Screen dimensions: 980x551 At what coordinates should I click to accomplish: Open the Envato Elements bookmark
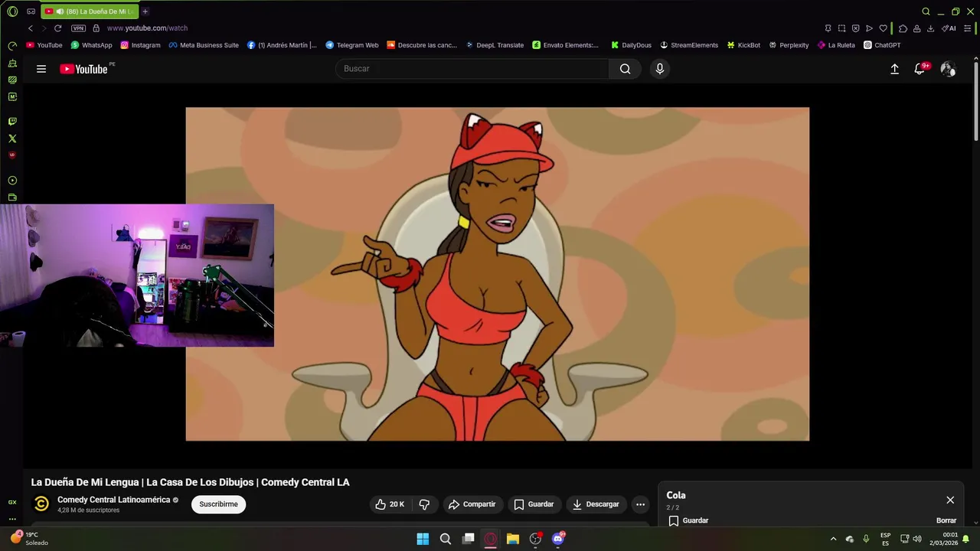(x=566, y=45)
